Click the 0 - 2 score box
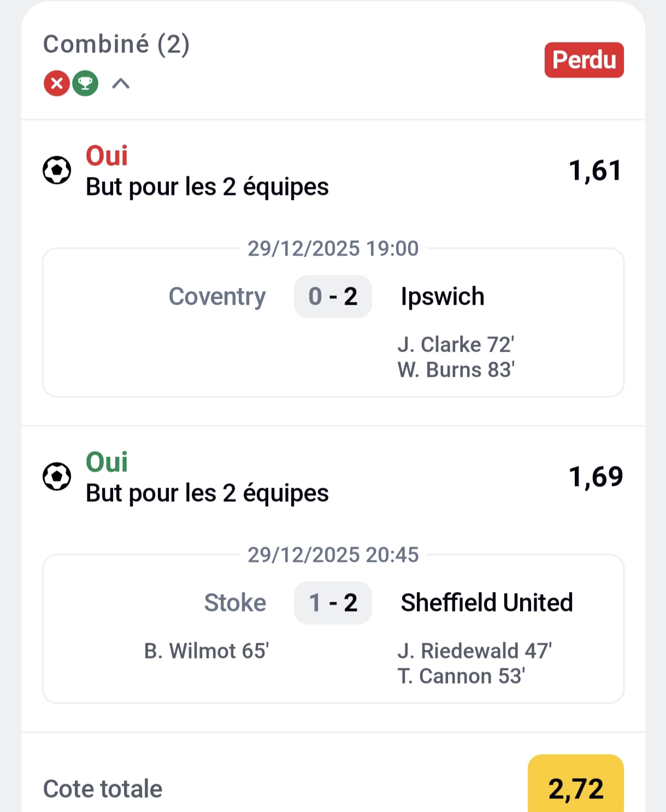666x812 pixels. [x=333, y=297]
